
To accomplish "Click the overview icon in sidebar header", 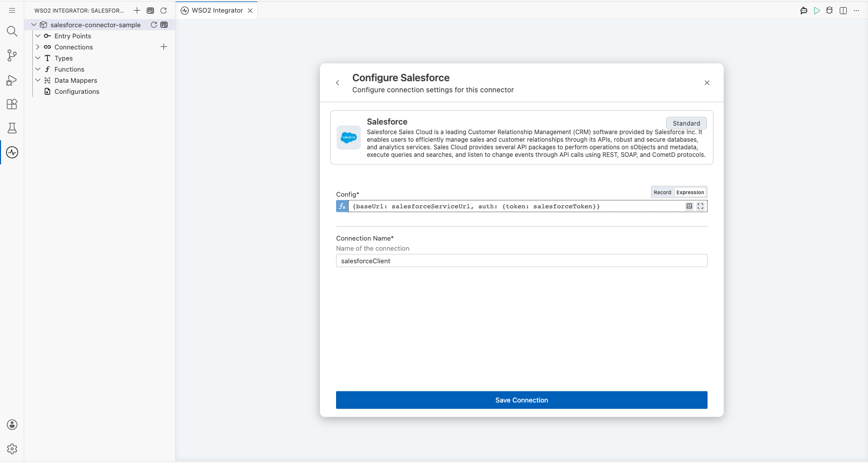I will [x=150, y=10].
